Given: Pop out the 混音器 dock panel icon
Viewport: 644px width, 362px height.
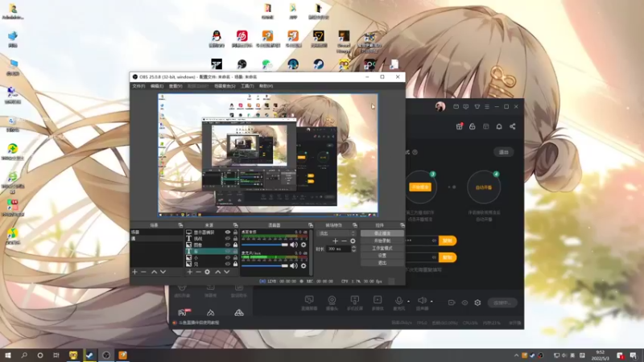Looking at the screenshot, I should 311,225.
